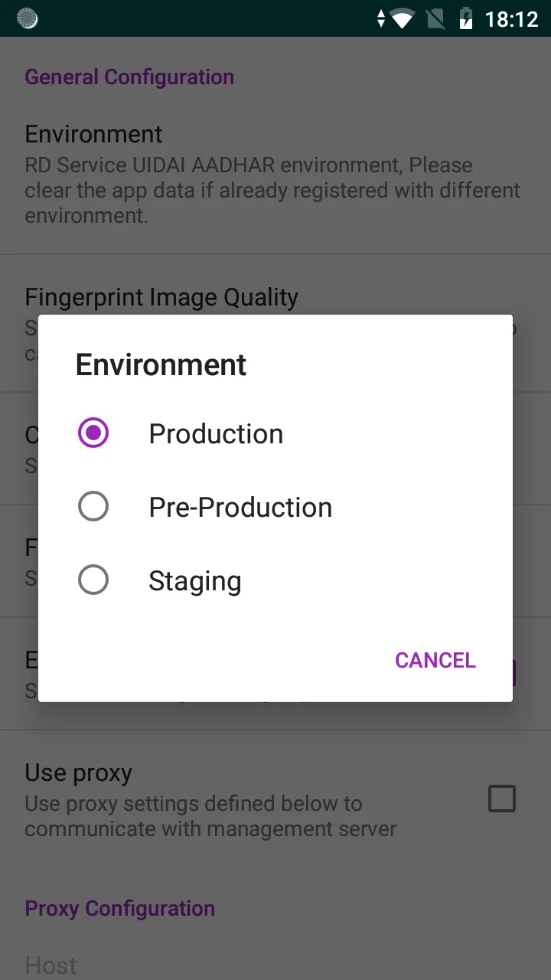Tap the Staging option label
The height and width of the screenshot is (980, 551).
[x=195, y=581]
